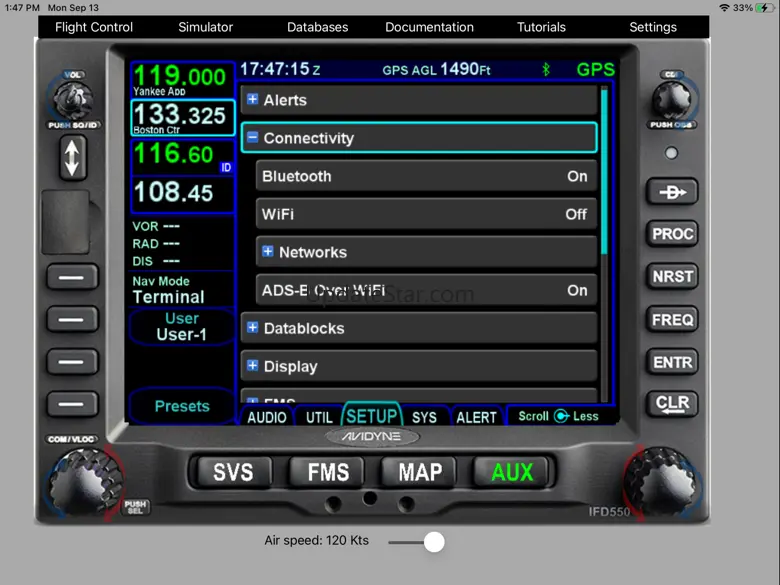Viewport: 780px width, 585px height.
Task: Toggle the Bluetooth setting row
Action: coord(426,176)
